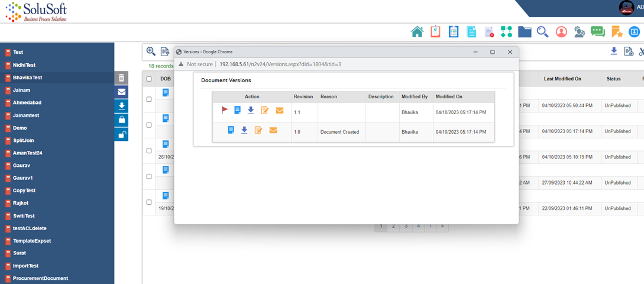Click the red flag icon for revision 1.1
Screen dimensions: 644x284
coord(225,110)
